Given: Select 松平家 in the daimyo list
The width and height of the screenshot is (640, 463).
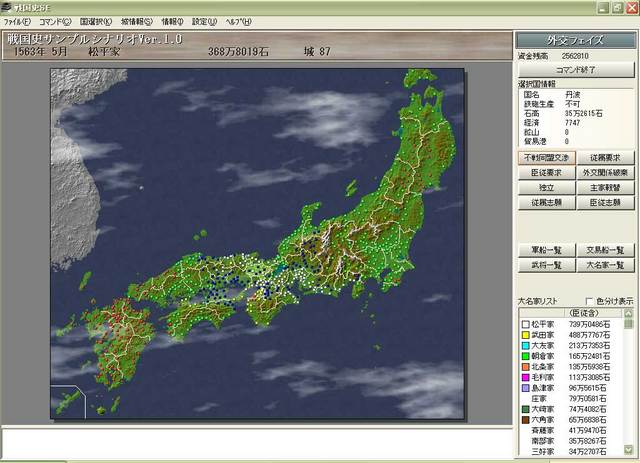Looking at the screenshot, I should (x=571, y=325).
